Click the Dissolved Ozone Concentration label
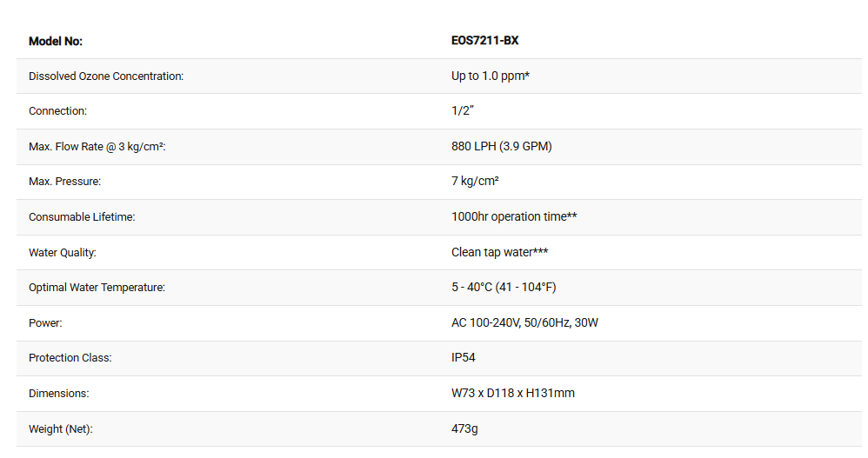The height and width of the screenshot is (458, 868). (106, 76)
